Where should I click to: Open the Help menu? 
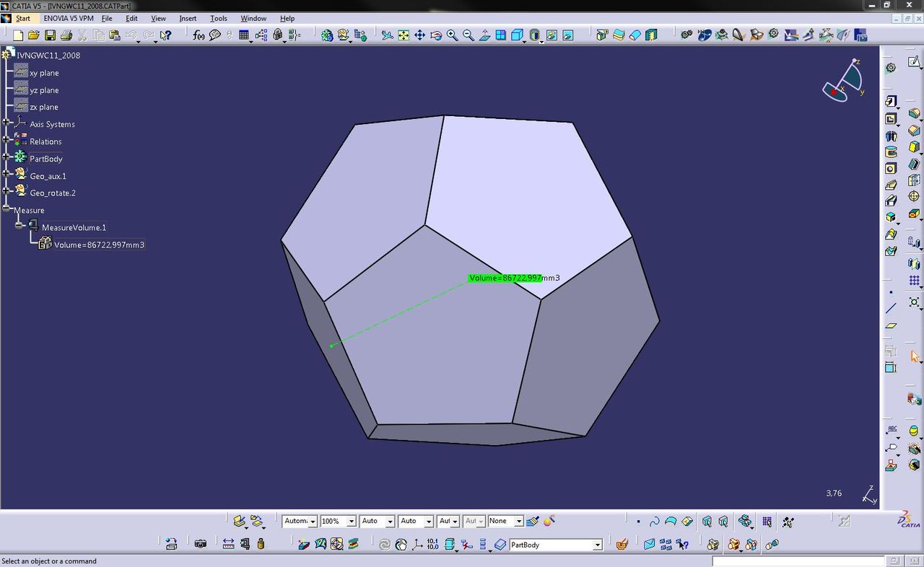[287, 18]
